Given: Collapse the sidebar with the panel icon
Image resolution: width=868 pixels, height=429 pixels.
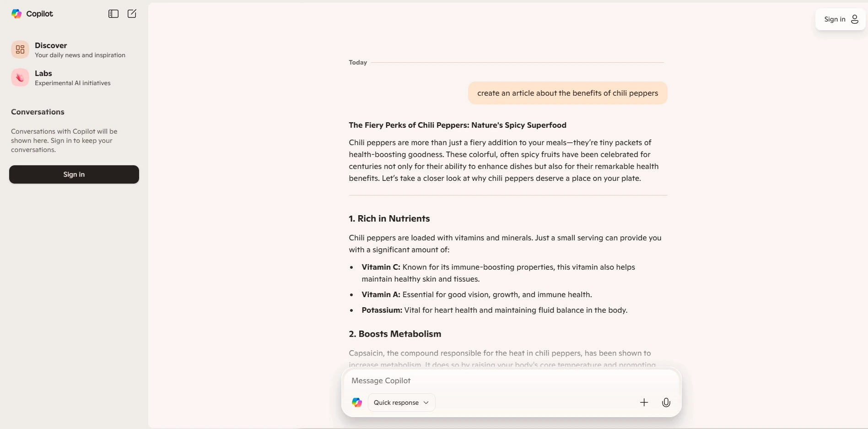Looking at the screenshot, I should click(113, 14).
